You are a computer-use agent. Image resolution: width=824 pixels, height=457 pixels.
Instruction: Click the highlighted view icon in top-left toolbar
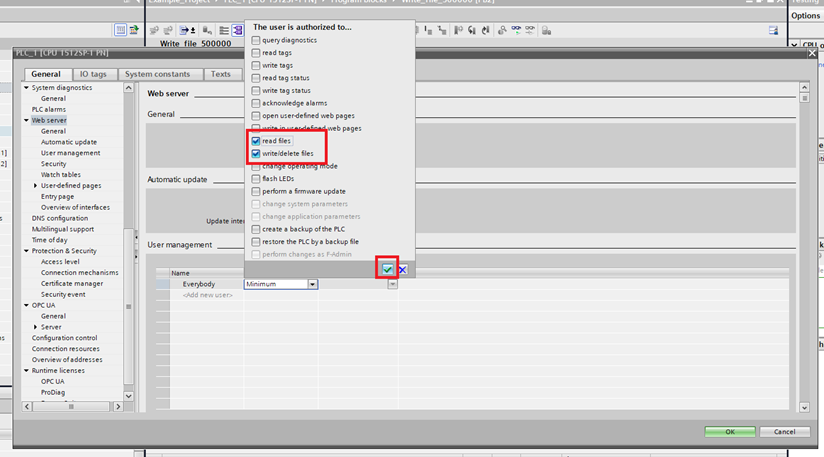pos(121,31)
